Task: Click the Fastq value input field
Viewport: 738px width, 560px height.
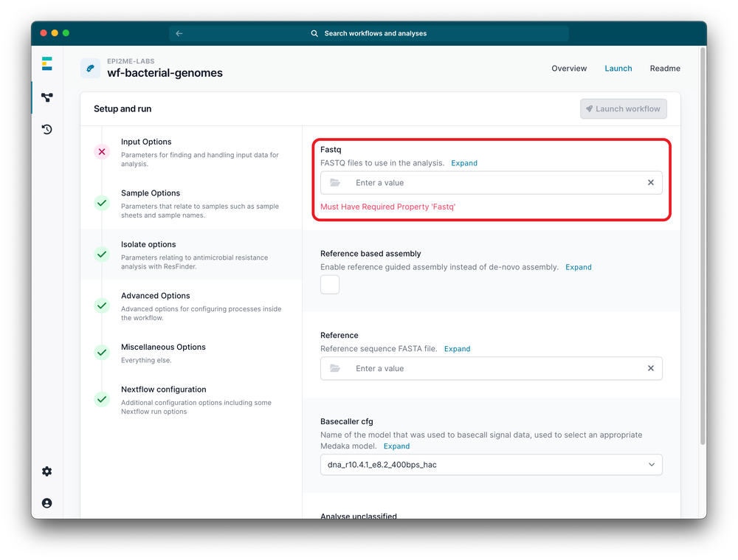Action: click(x=492, y=182)
